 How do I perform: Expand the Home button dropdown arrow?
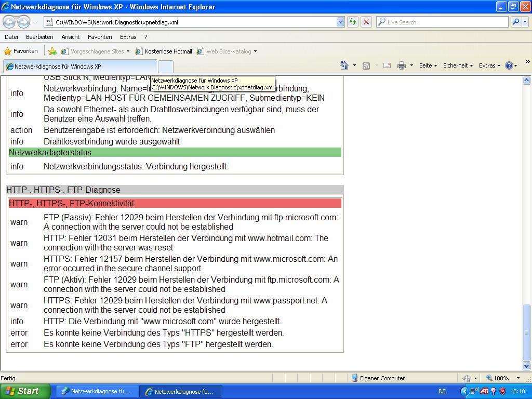click(x=354, y=65)
